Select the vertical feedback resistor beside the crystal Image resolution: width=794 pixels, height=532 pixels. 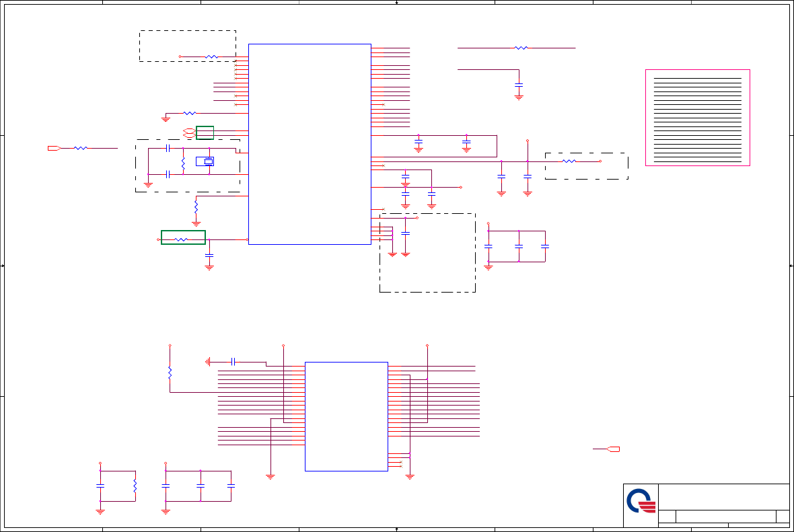183,163
